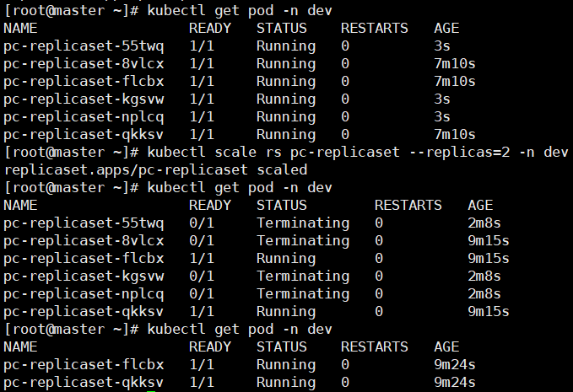Select the 'replicaset.apps/pc-replicaset scaled' output text
This screenshot has height=392, width=573.
click(x=156, y=169)
